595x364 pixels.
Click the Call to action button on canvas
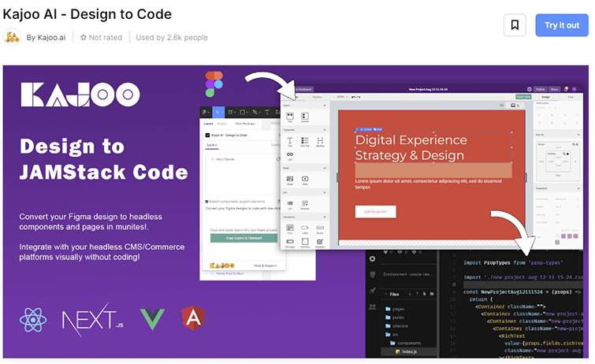point(376,211)
